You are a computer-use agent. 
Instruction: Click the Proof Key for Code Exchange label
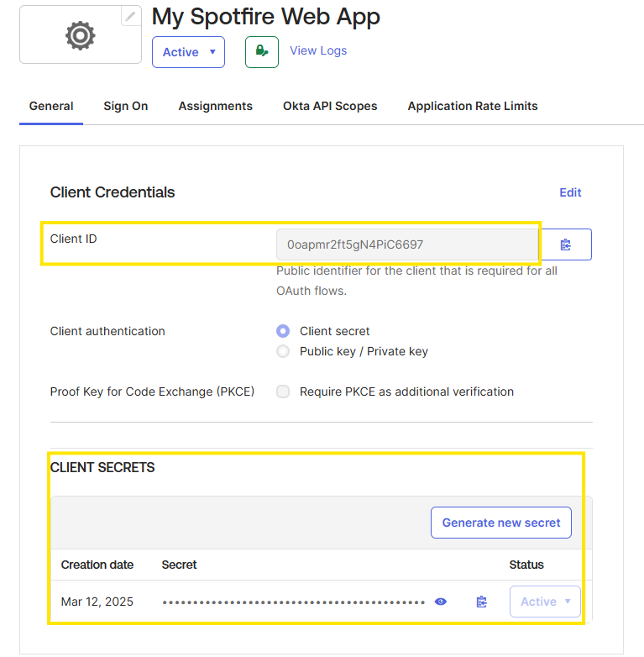point(153,392)
